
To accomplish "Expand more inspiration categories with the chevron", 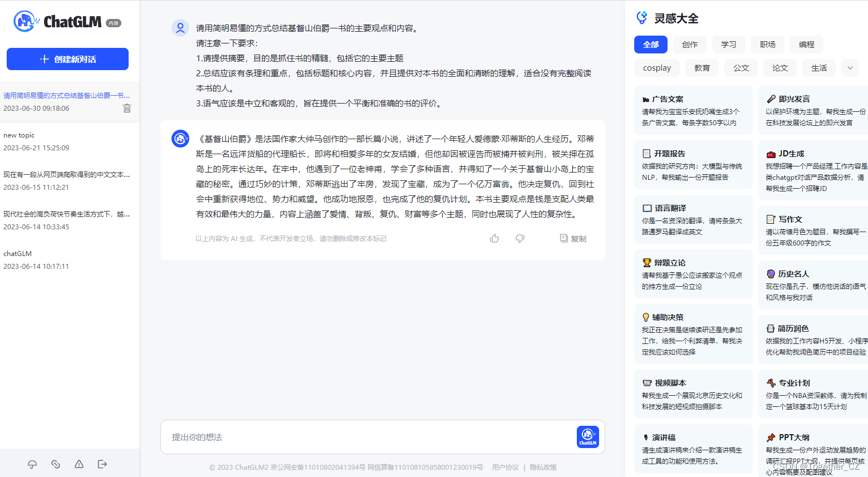I will tap(850, 67).
